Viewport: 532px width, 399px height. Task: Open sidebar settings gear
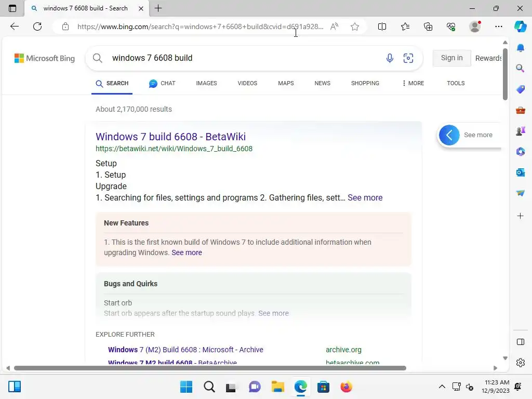[520, 363]
